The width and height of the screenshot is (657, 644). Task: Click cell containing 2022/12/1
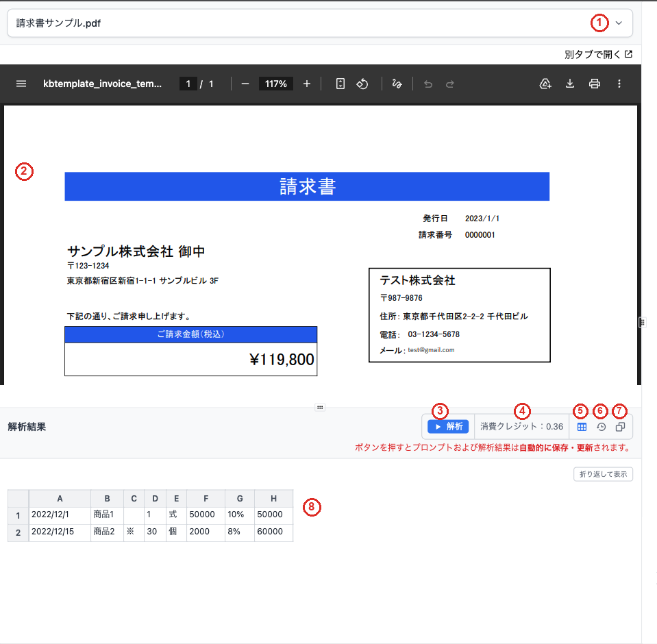(60, 515)
